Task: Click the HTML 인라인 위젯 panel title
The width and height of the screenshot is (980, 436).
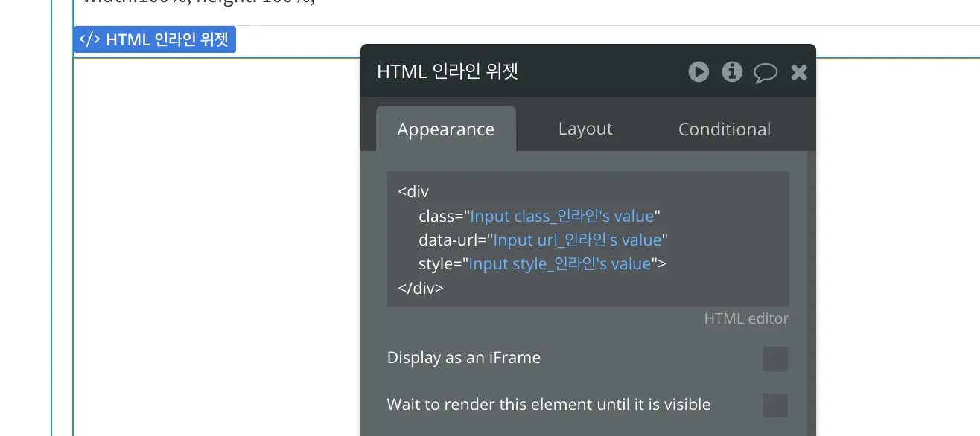Action: click(x=448, y=71)
